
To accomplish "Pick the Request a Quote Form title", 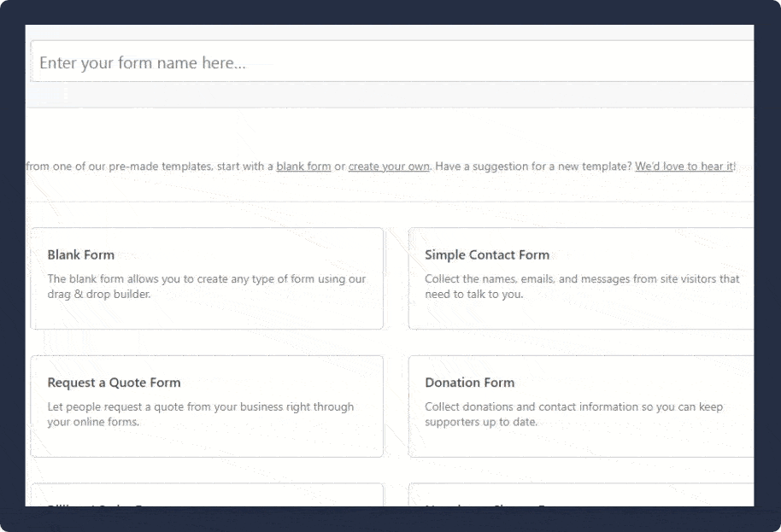I will [x=114, y=383].
